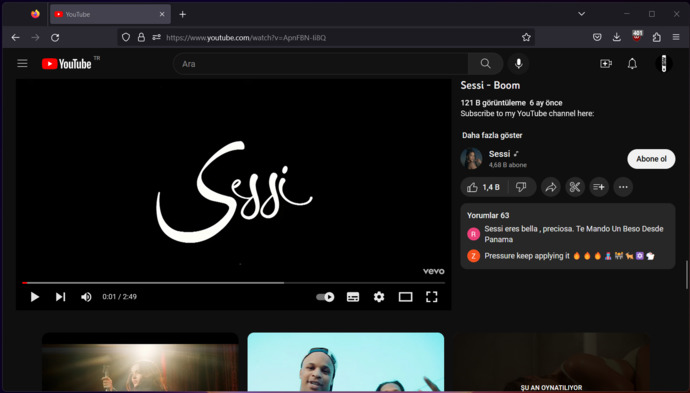Click the search magnifier button
Viewport: 690px width, 393px height.
coord(485,64)
